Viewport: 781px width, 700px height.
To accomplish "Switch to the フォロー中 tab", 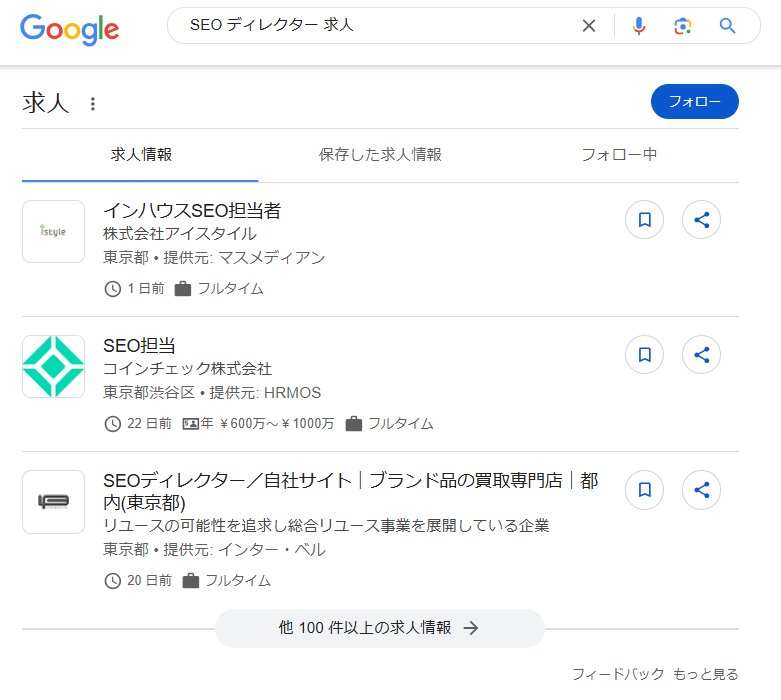I will pos(619,154).
